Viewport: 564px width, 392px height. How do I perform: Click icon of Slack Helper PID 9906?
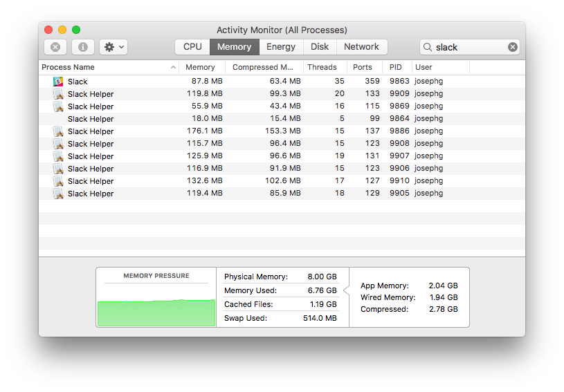pos(58,169)
